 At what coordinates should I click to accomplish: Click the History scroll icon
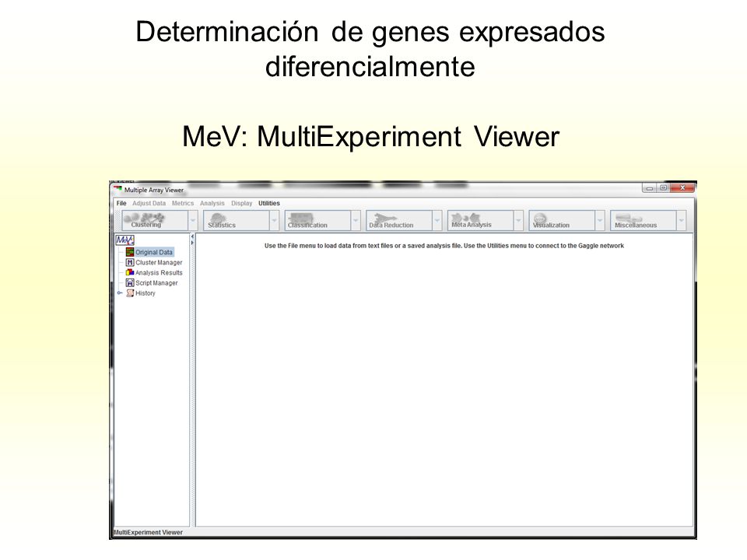coord(130,293)
